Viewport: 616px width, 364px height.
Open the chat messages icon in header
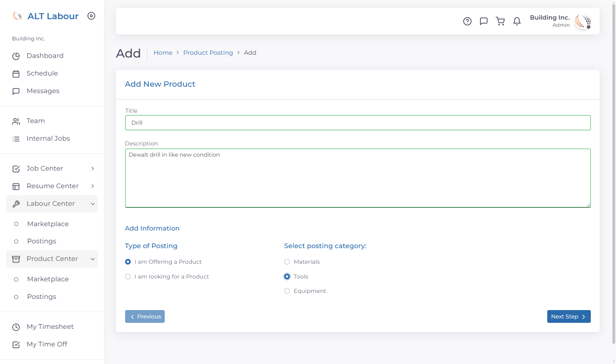pyautogui.click(x=484, y=21)
